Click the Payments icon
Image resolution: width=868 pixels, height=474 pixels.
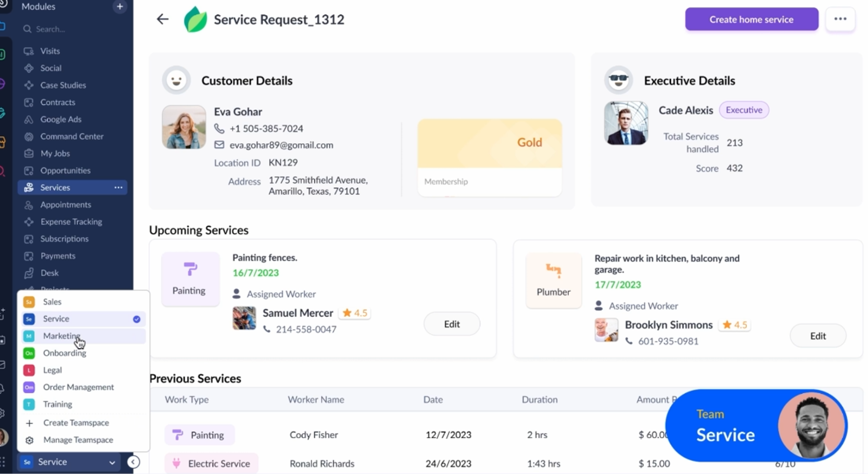29,256
